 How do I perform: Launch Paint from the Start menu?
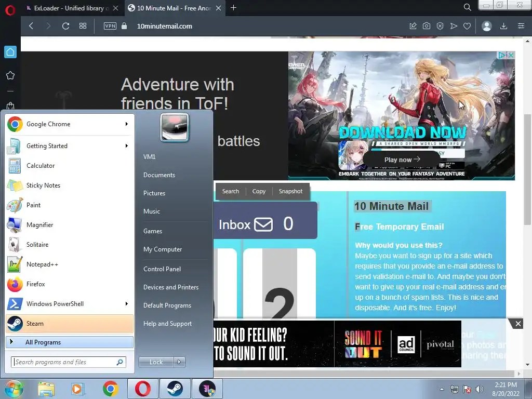(70, 205)
